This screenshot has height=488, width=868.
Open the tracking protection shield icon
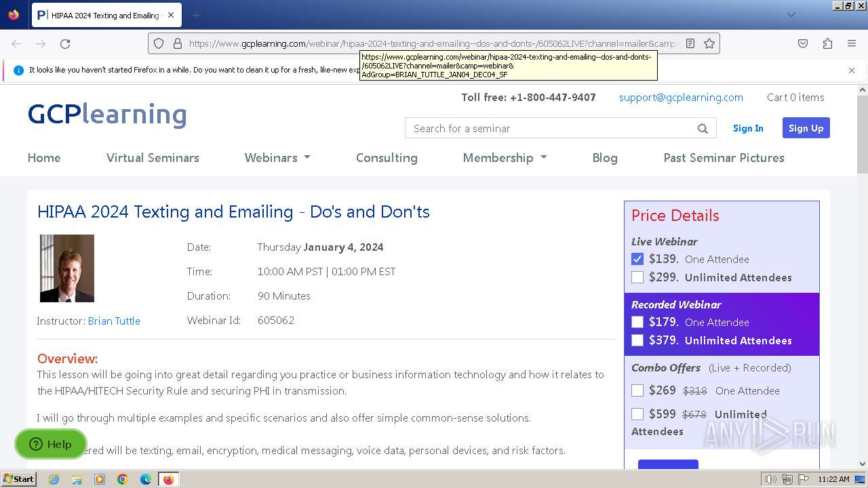(x=159, y=43)
